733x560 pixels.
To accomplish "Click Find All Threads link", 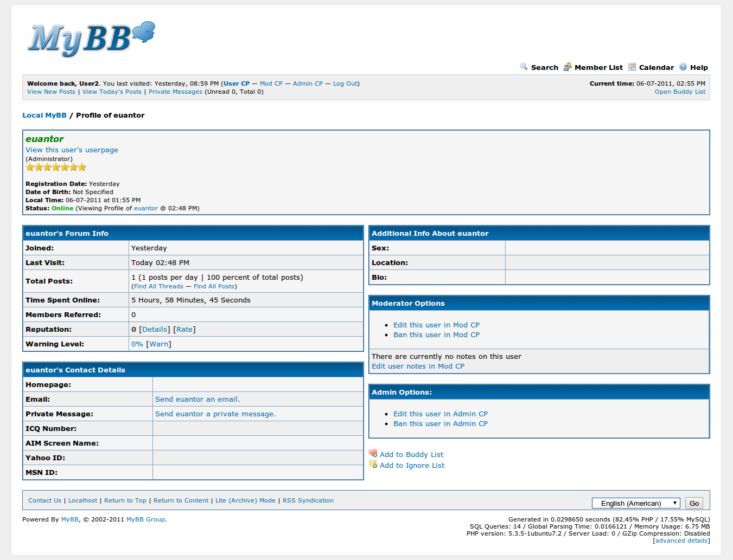I will tap(158, 286).
